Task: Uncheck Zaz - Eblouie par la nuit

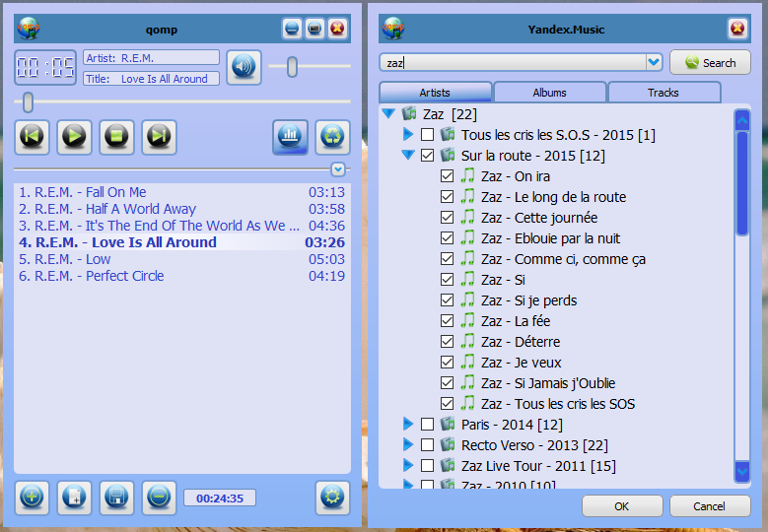Action: tap(447, 237)
